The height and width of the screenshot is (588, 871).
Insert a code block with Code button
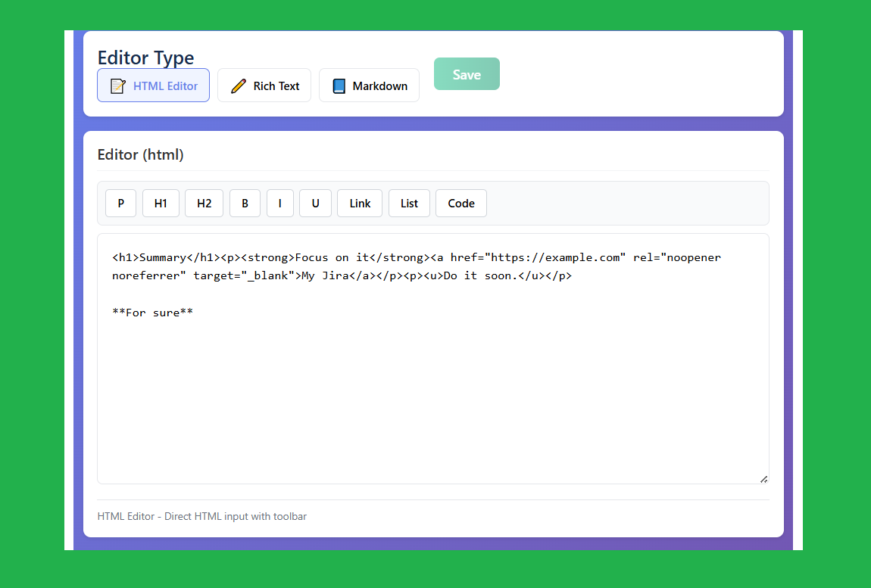tap(460, 203)
